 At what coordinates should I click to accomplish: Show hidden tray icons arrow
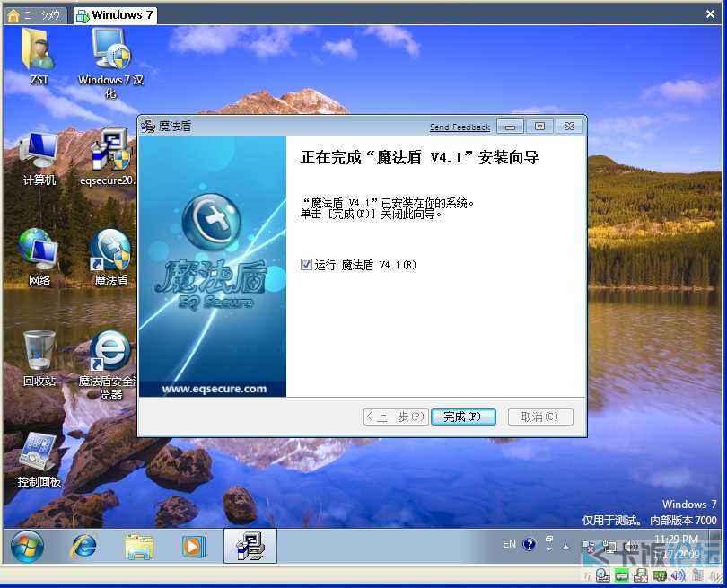pos(565,547)
